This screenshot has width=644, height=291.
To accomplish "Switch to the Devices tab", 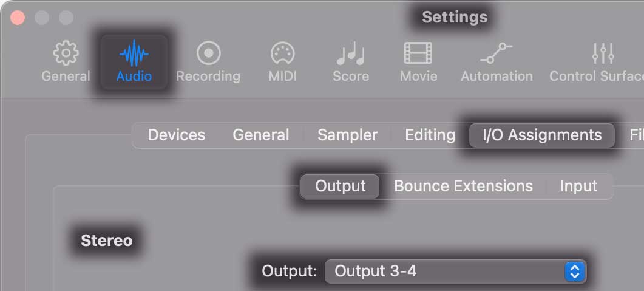I will tap(177, 135).
